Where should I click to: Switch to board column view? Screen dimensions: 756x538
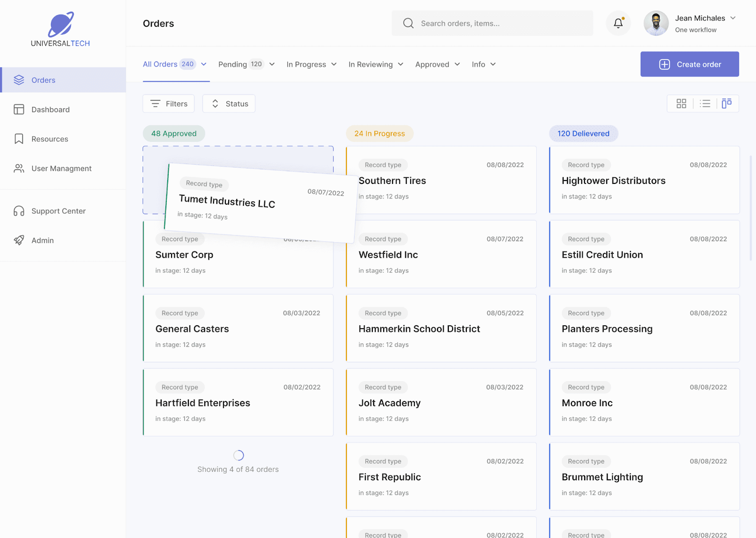(727, 104)
